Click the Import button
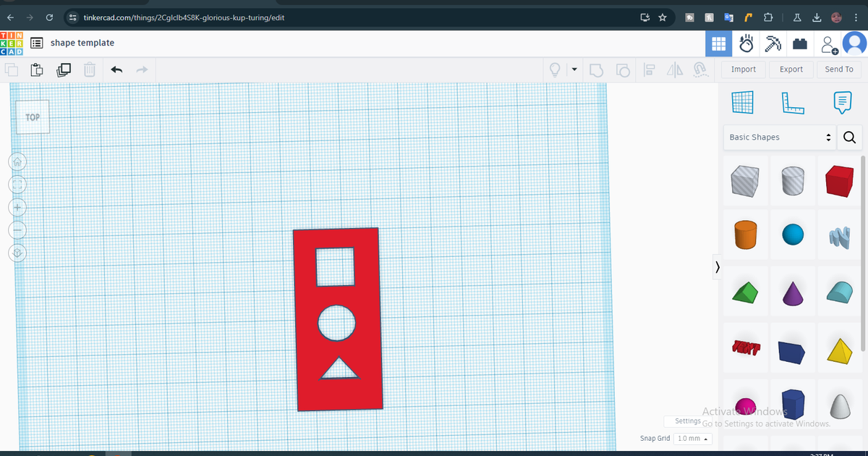Screen dimensions: 868x456 coord(743,69)
